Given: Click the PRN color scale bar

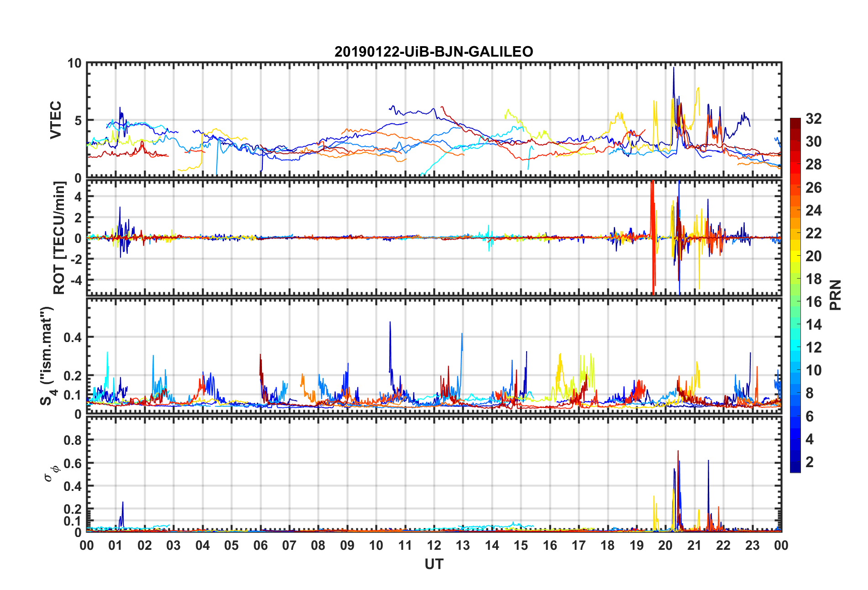Looking at the screenshot, I should pyautogui.click(x=795, y=295).
